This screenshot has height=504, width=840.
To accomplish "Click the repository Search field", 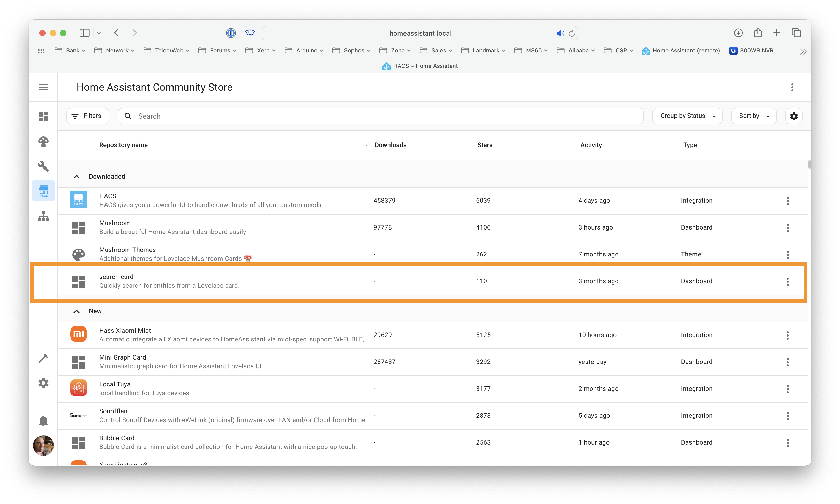I will coord(381,116).
